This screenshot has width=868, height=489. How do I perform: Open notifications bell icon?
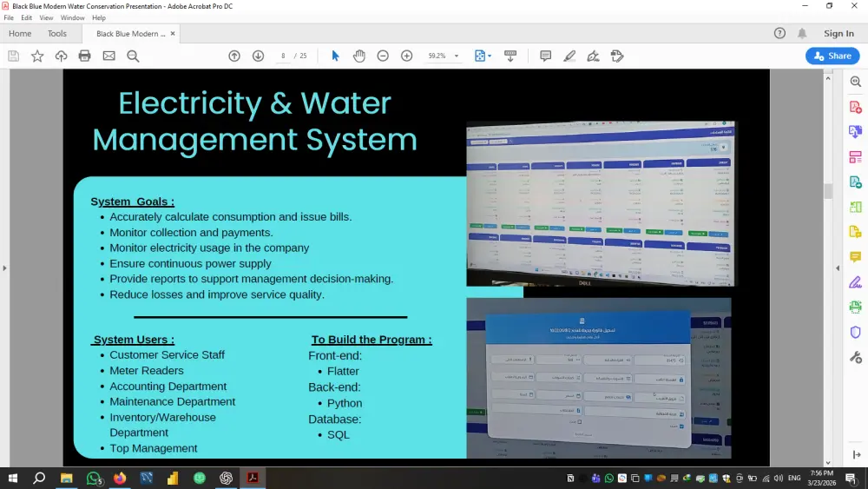point(802,33)
